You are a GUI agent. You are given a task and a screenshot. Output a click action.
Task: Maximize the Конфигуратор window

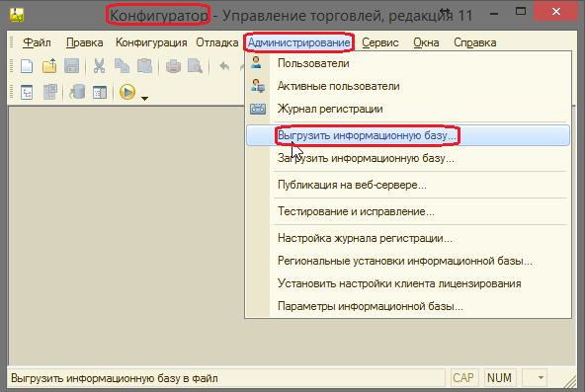(521, 12)
